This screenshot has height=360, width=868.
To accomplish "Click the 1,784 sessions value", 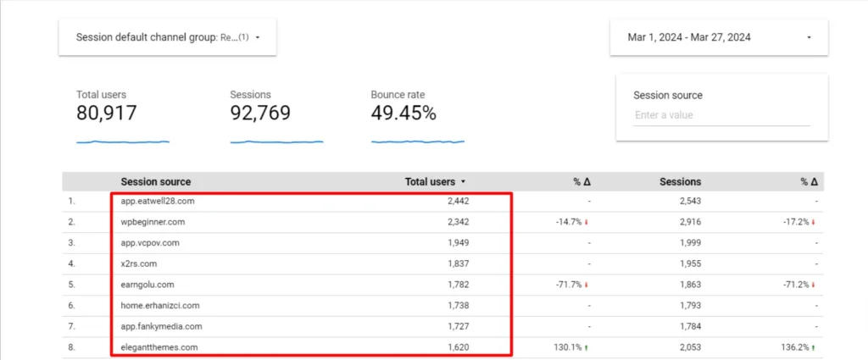I will [x=690, y=326].
